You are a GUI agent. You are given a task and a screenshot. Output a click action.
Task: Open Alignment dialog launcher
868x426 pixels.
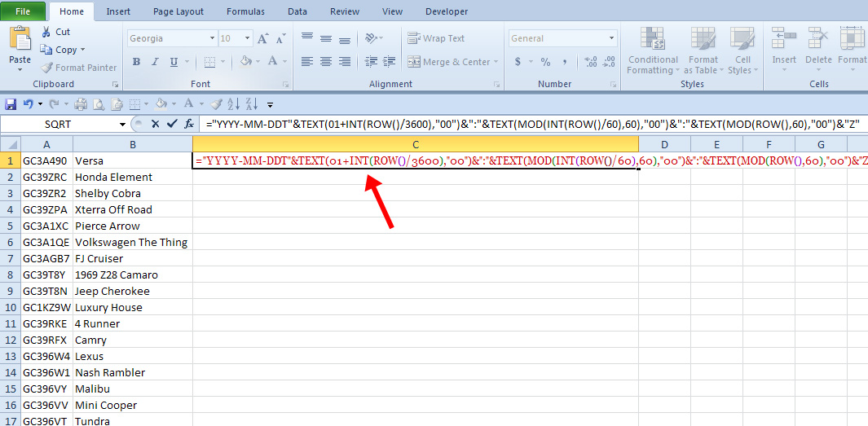[496, 85]
